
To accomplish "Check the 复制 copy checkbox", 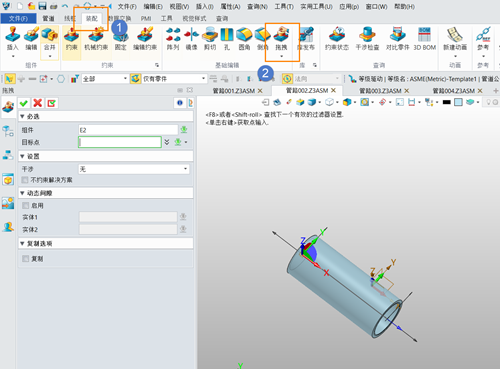I will pos(25,259).
